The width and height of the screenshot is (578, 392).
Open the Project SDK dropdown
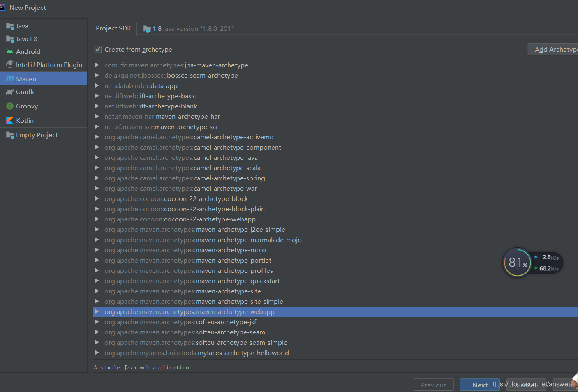click(x=357, y=29)
